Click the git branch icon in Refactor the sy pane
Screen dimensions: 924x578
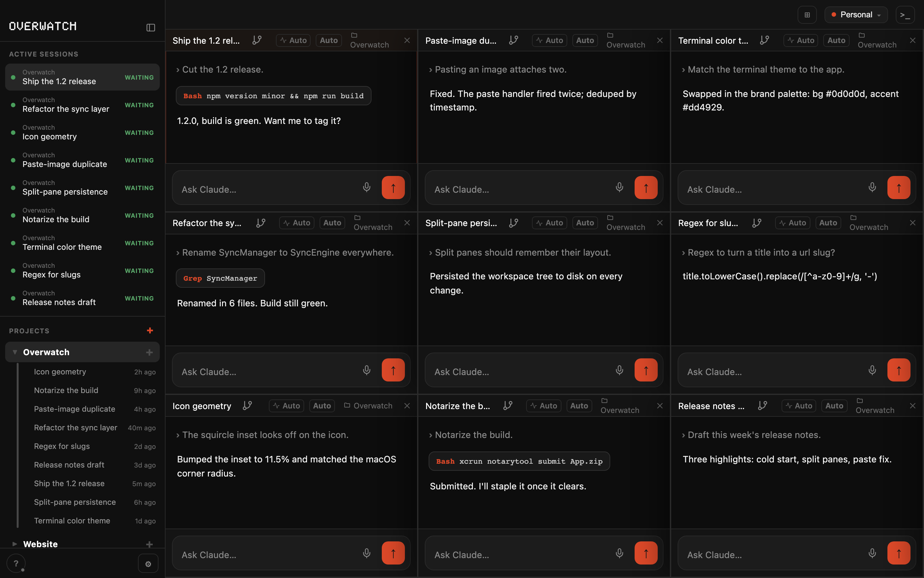[x=261, y=223]
